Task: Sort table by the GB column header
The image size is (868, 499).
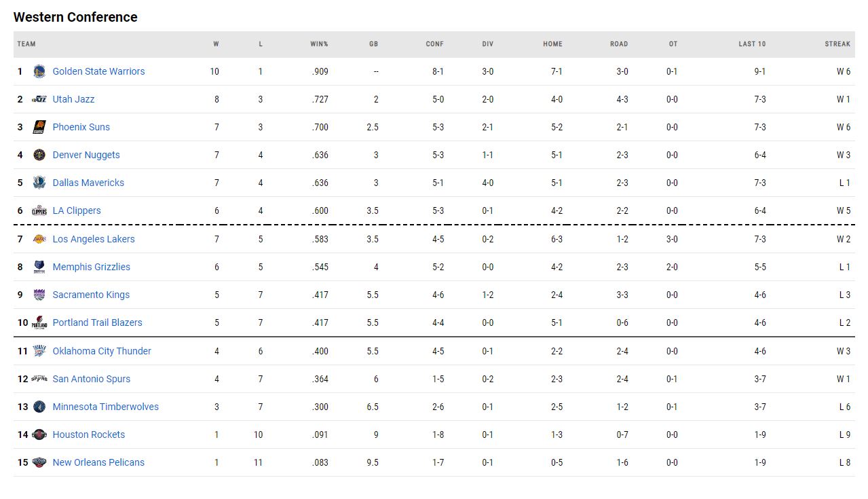Action: [373, 44]
